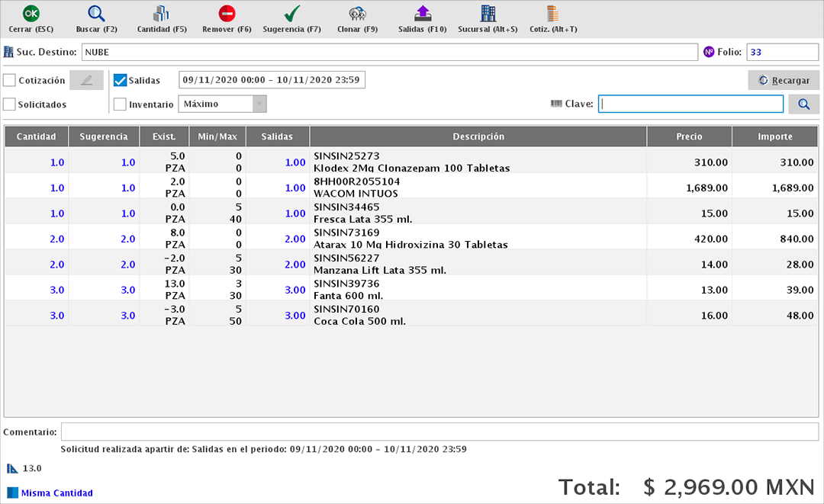
Task: Disable the Salidas checkbox
Action: [120, 79]
